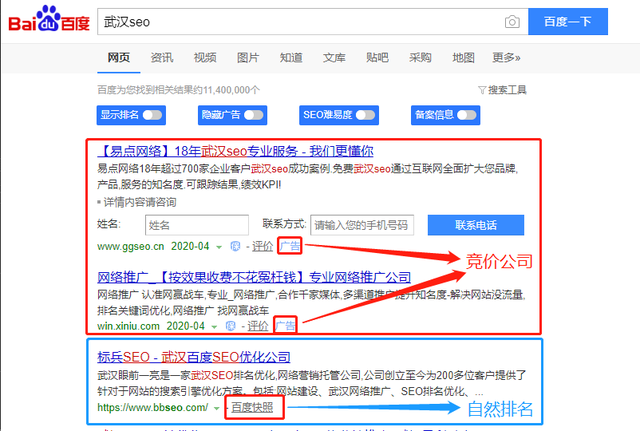640x431 pixels.
Task: Click the 广告 label on the win.xiniu.com result
Action: point(285,326)
